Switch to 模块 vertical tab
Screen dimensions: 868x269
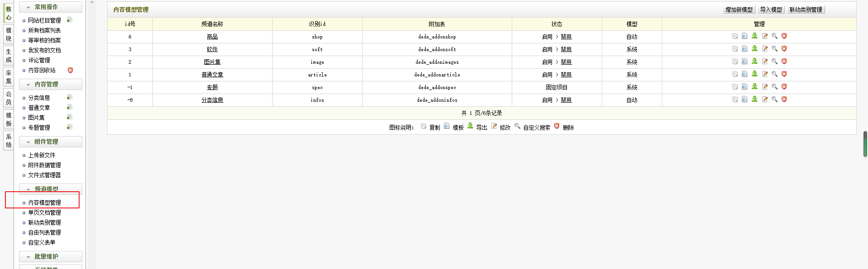9,34
